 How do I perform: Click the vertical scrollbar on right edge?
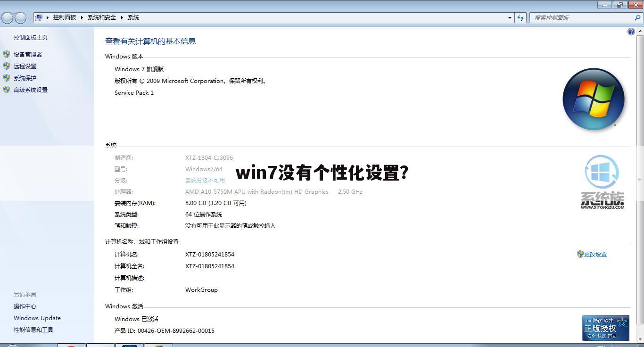[x=640, y=180]
